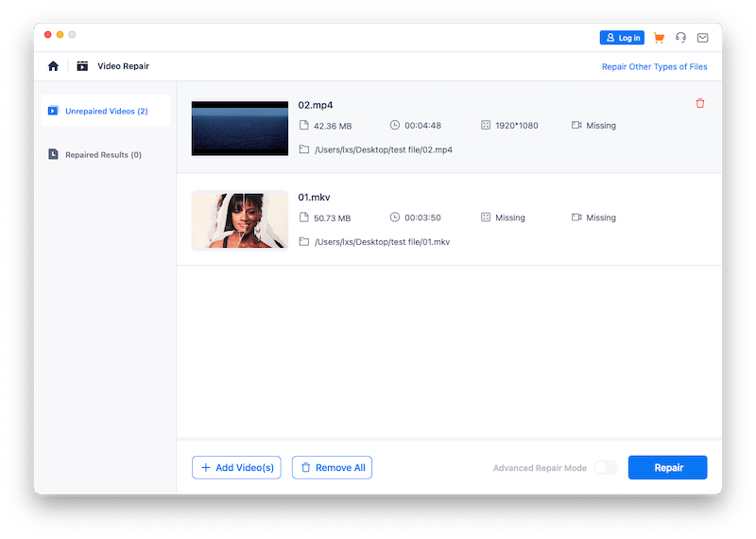This screenshot has height=539, width=756.
Task: Click the Video Repair title text
Action: [x=124, y=66]
